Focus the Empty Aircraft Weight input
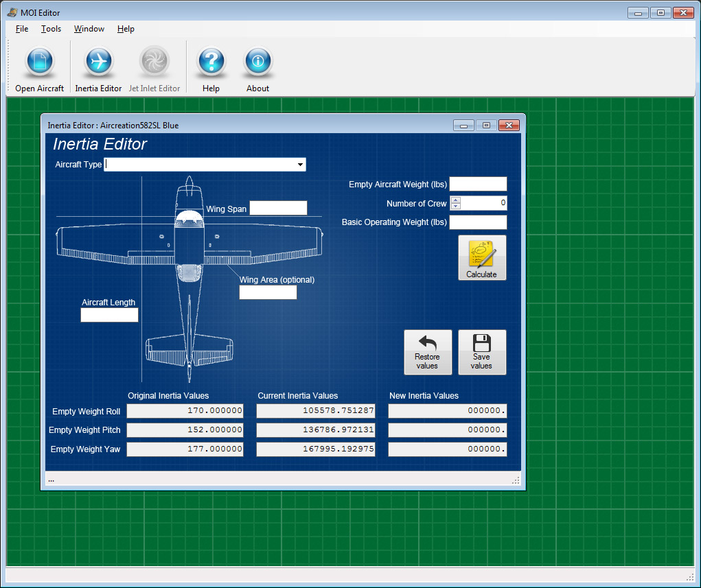701x588 pixels. (478, 184)
